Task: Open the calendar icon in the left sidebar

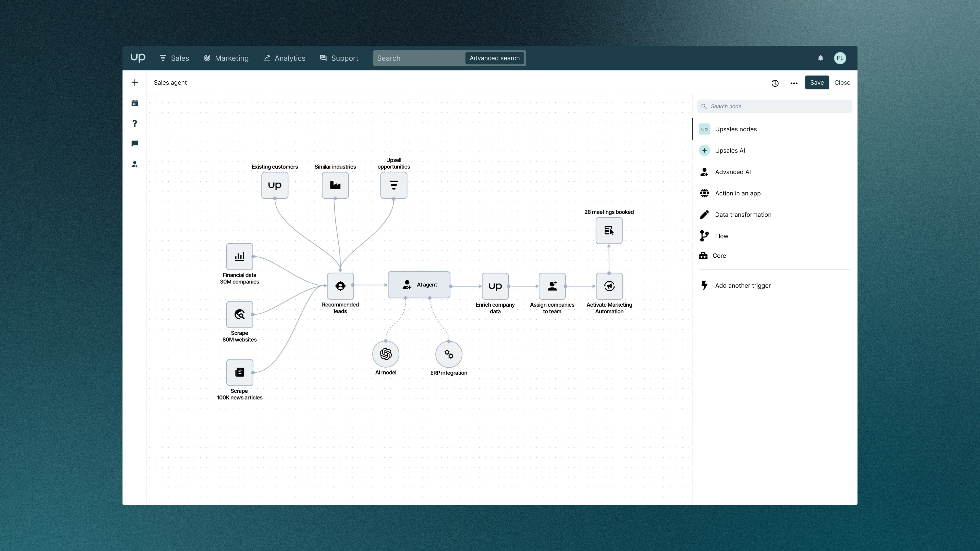Action: pyautogui.click(x=135, y=103)
